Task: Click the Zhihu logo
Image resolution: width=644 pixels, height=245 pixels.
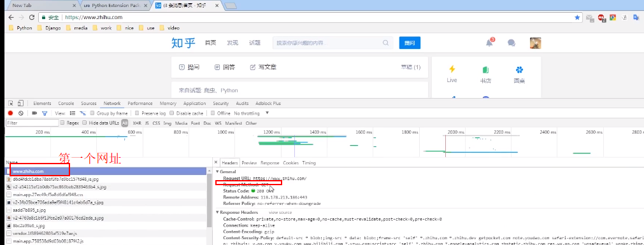Action: pos(183,43)
